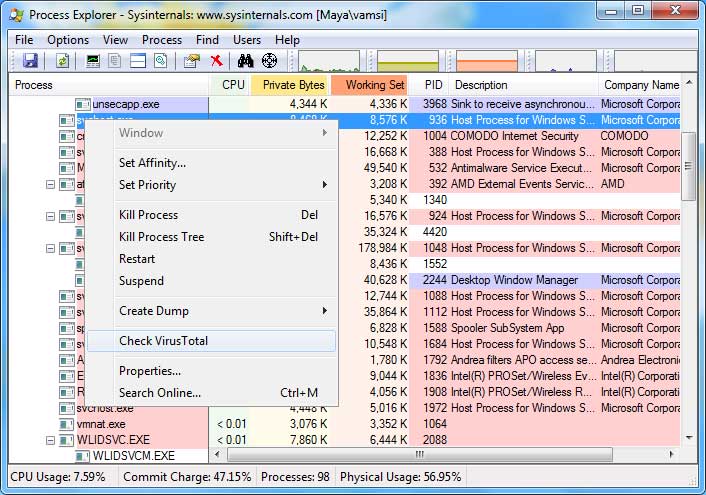This screenshot has width=706, height=495.
Task: Click the vmnat.exe process icon
Action: (67, 424)
